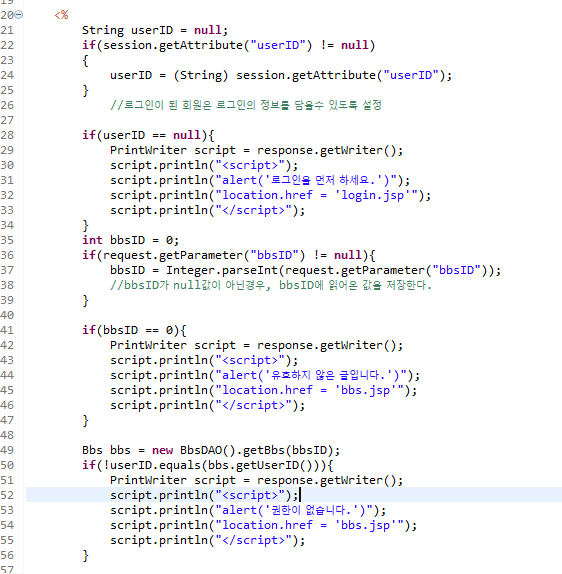Click the alert '권한이 없습니다.' line
This screenshot has height=574, width=562.
coord(248,510)
